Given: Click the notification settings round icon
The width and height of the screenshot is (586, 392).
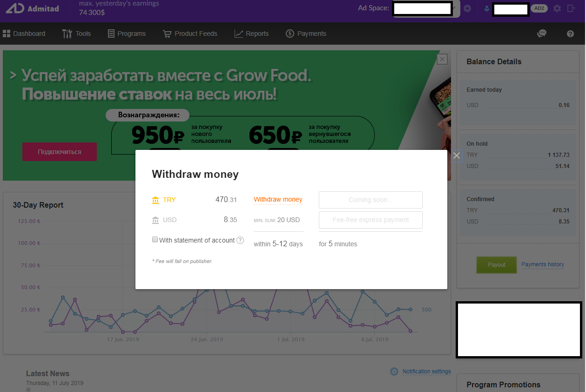Looking at the screenshot, I should pos(394,372).
